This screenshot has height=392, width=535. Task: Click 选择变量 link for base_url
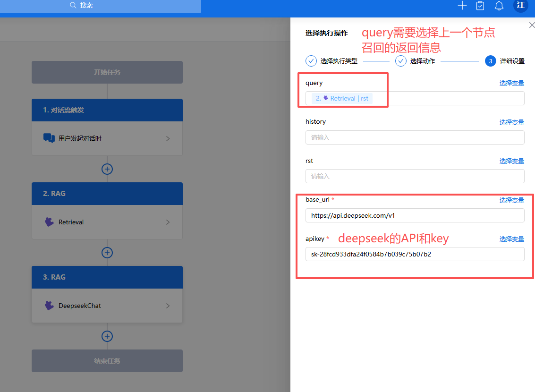[x=511, y=200]
